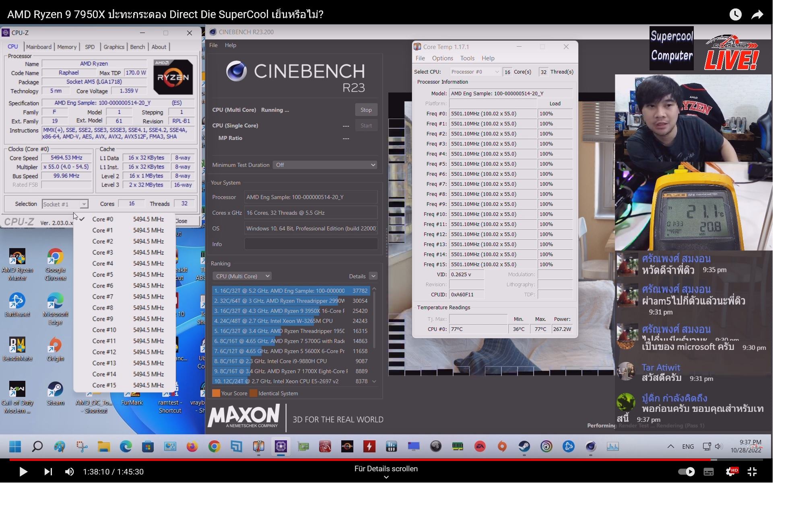The width and height of the screenshot is (794, 532).
Task: Open the Windows Start menu
Action: click(x=15, y=446)
